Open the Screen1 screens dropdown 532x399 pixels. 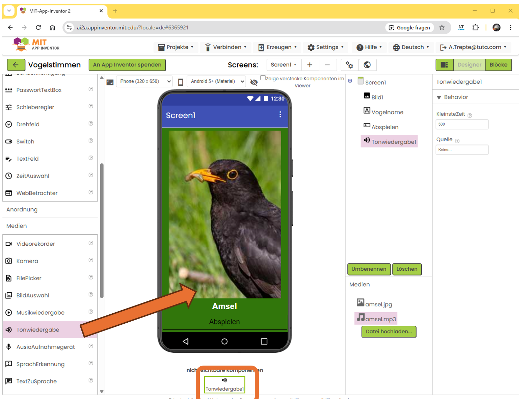284,65
